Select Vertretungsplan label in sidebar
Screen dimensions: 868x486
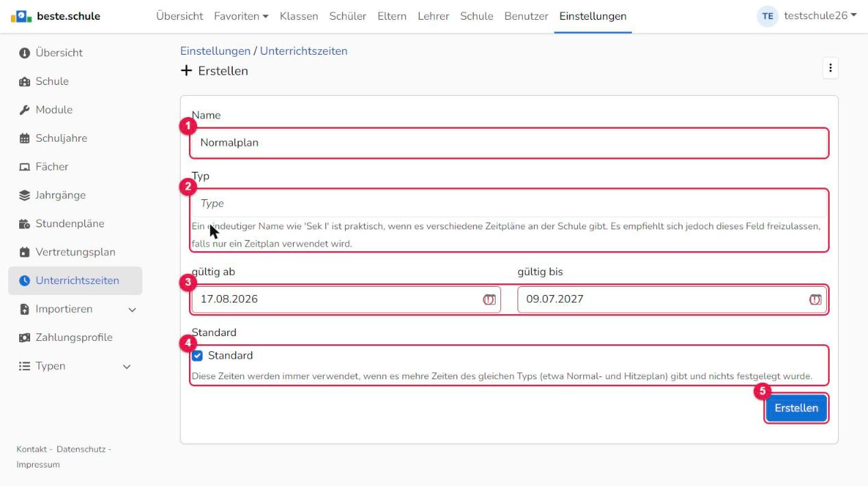tap(75, 253)
